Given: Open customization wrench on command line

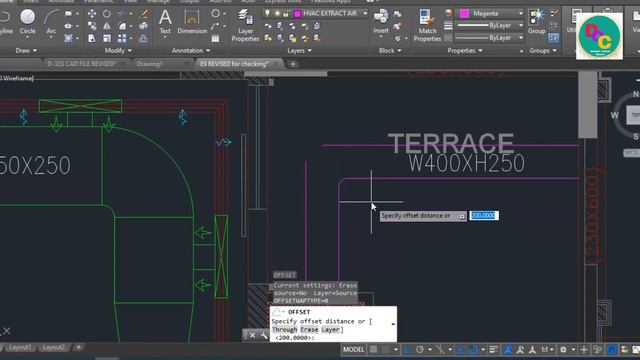Looking at the screenshot, I should (264, 336).
